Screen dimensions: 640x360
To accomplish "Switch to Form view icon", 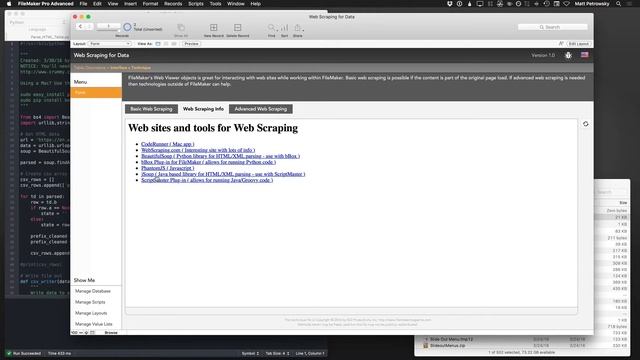I will click(158, 44).
